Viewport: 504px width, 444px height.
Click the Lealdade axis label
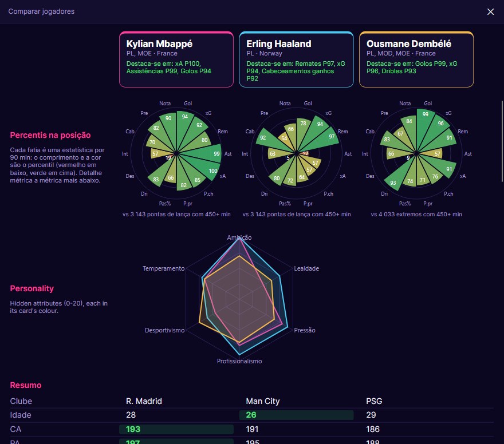pyautogui.click(x=306, y=268)
